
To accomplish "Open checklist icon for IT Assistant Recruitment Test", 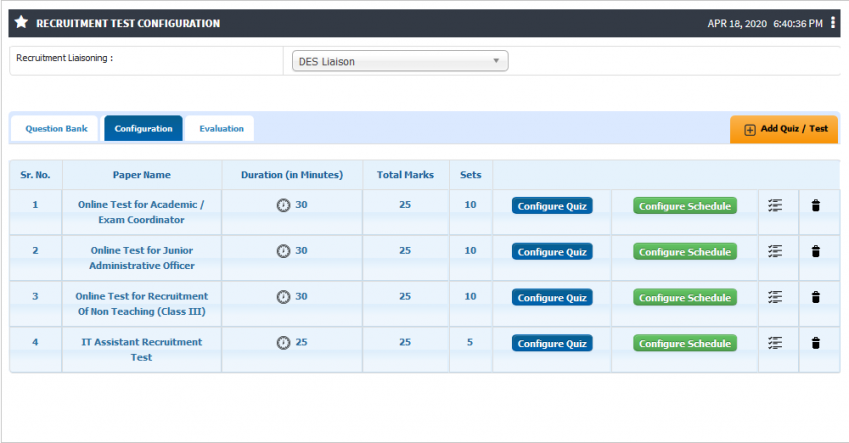I will point(775,343).
